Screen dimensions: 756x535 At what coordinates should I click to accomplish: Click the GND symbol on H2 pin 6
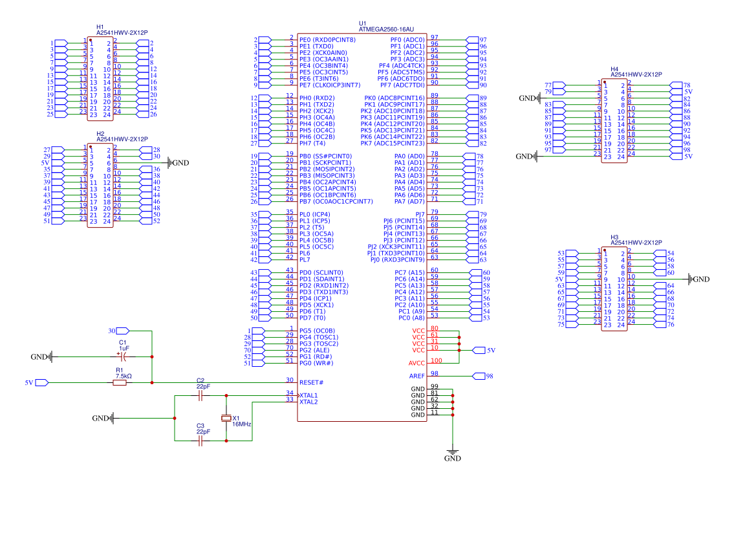[x=178, y=163]
